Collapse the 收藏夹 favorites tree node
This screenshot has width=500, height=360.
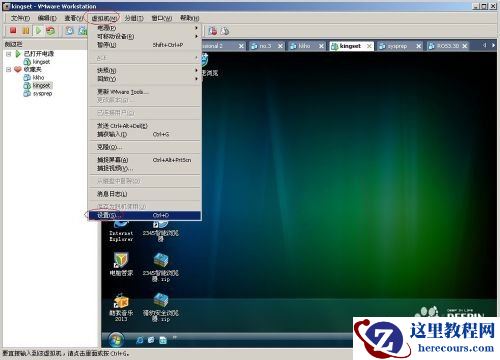(x=9, y=69)
